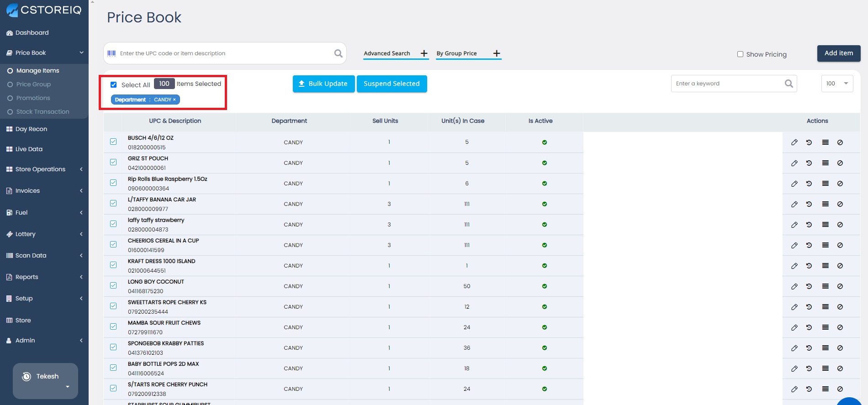Viewport: 868px width, 405px height.
Task: Sort by UPC & Description column
Action: (175, 121)
